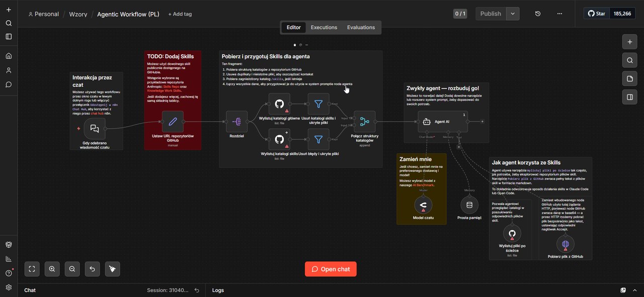Open the help question mark icon
The height and width of the screenshot is (297, 644).
[9, 273]
